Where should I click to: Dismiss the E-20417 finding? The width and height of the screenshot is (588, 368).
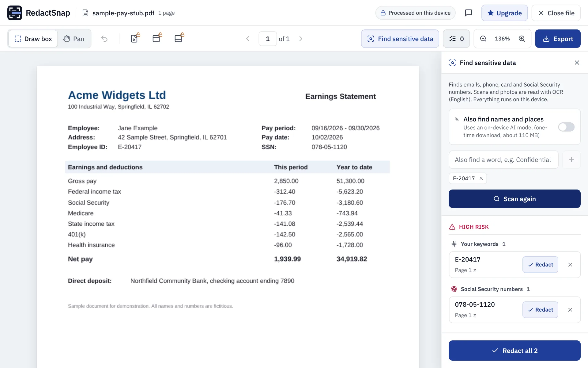click(x=570, y=265)
